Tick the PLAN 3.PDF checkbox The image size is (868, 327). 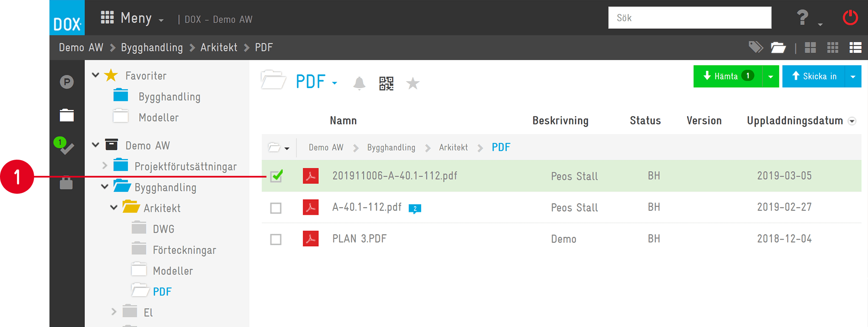point(276,239)
